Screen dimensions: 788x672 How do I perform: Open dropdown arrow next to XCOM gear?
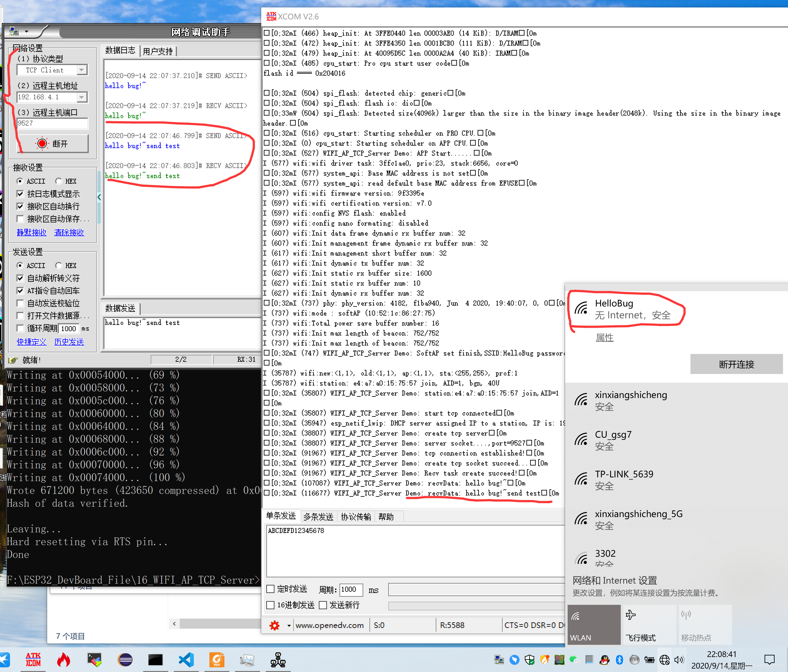(289, 625)
